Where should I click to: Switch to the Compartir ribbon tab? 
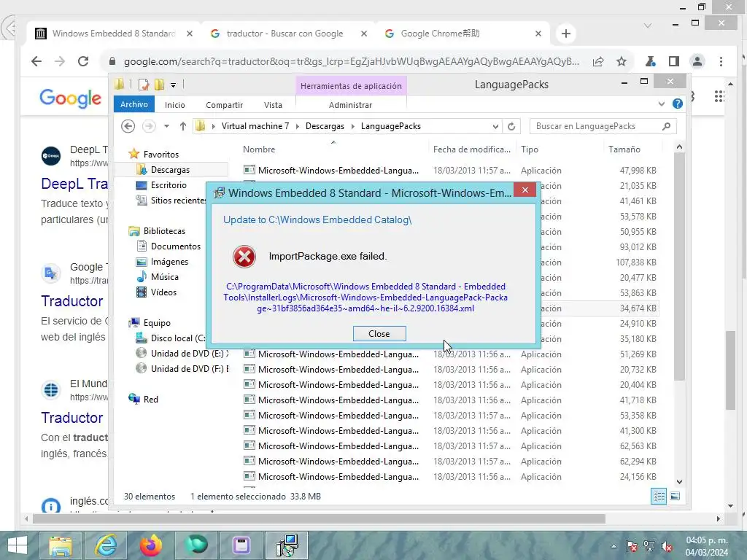(x=225, y=105)
